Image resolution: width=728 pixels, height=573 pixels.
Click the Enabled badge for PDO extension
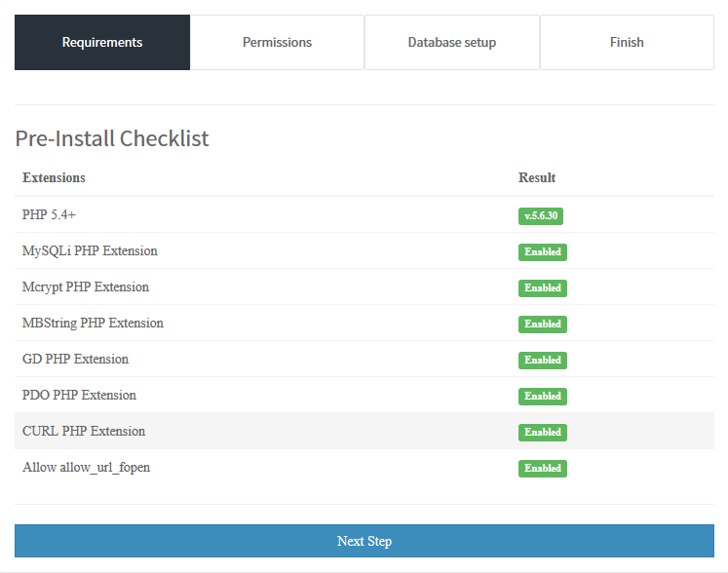tap(542, 397)
